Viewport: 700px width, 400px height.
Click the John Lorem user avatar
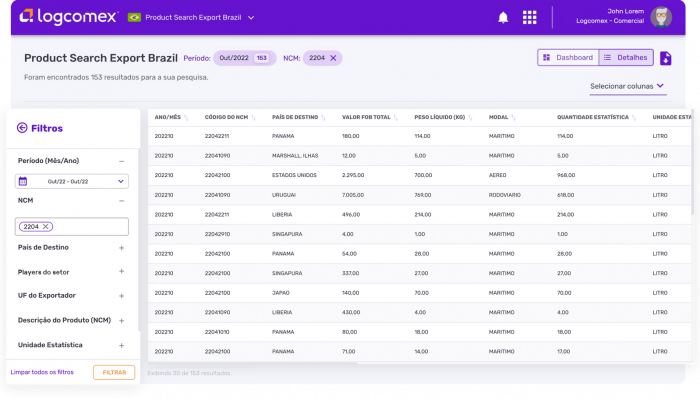[660, 17]
